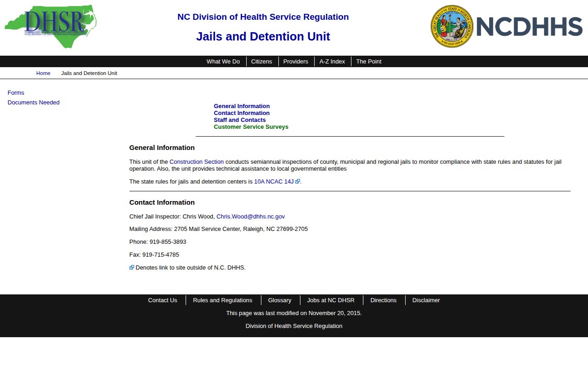Email Chris.Wood@dhhs.nc.gov
The image size is (588, 368).
[251, 217]
